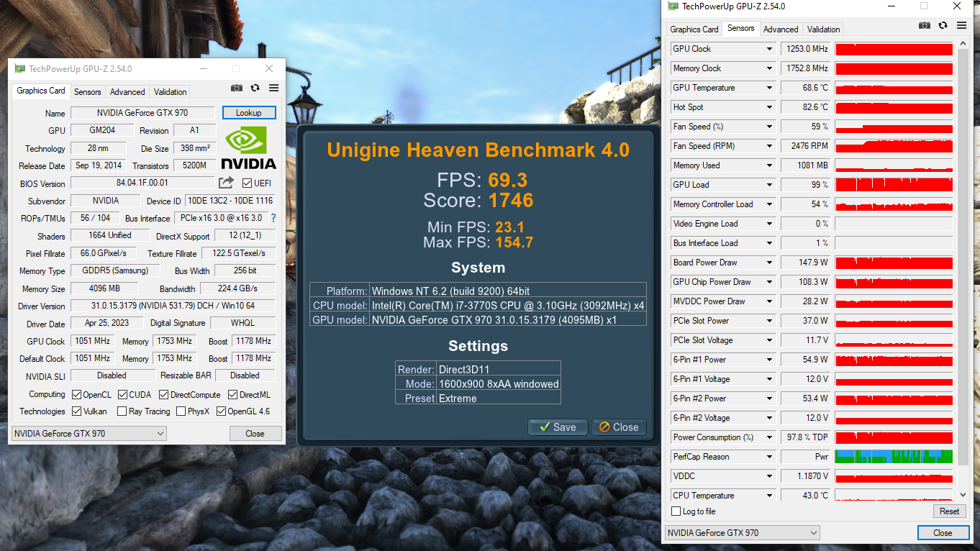Toggle the OpenCL checkbox

pos(76,394)
